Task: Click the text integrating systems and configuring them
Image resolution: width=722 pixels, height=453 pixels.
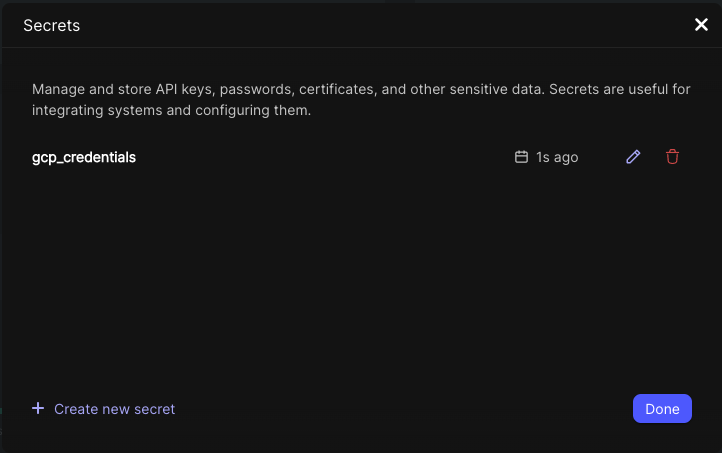Action: [172, 110]
